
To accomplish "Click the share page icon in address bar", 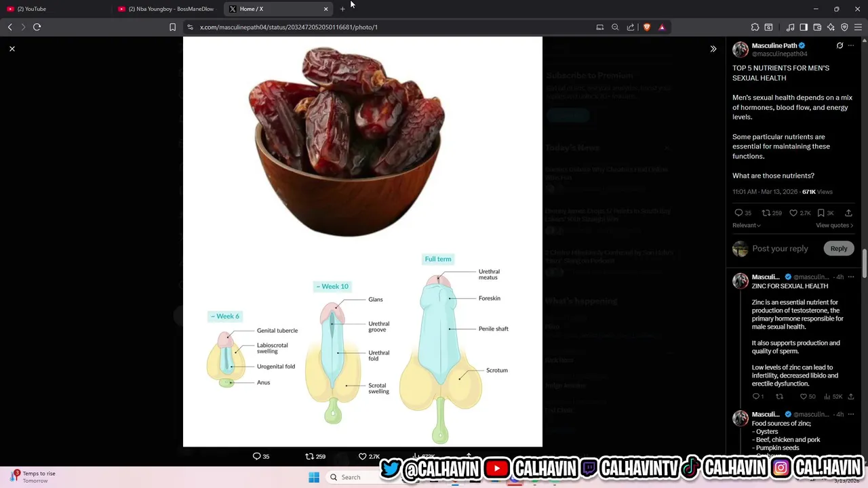I will [x=631, y=27].
